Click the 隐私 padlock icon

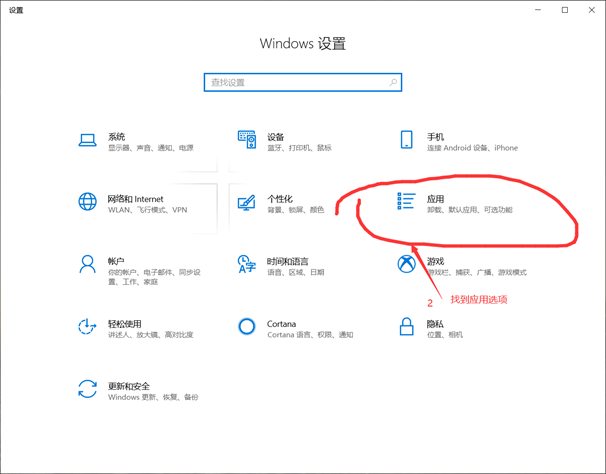[x=406, y=326]
